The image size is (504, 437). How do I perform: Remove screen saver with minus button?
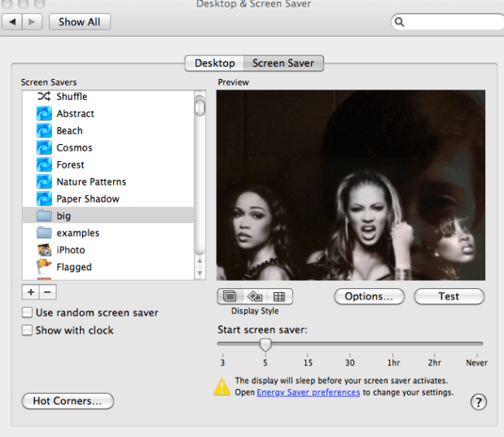(47, 292)
